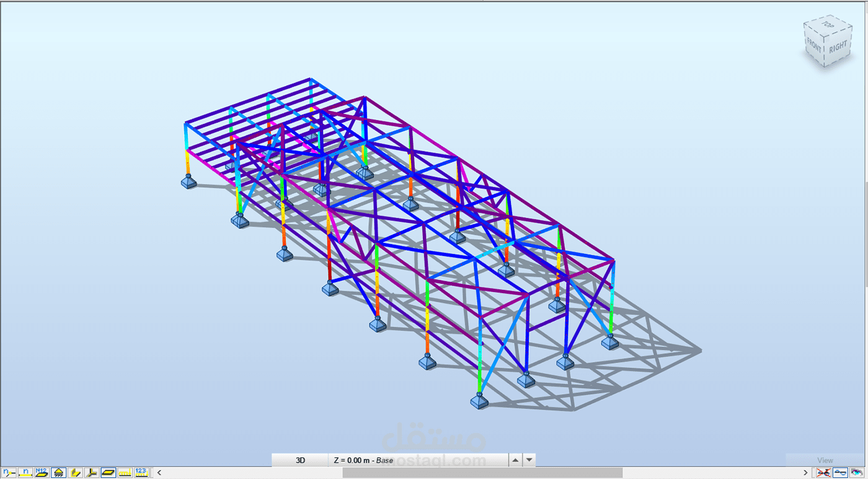Click RIGHT face of the view cube
The image size is (868, 479).
tap(838, 46)
